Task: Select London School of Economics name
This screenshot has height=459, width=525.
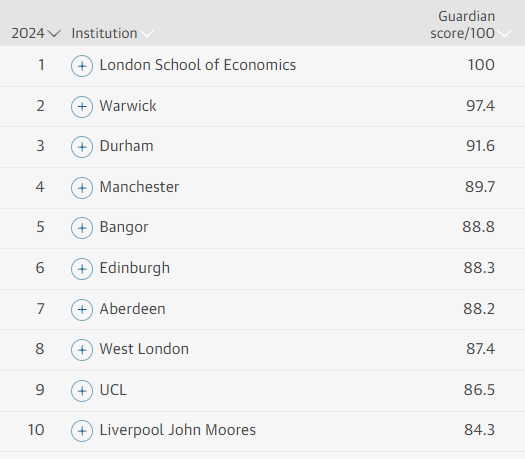Action: 198,65
